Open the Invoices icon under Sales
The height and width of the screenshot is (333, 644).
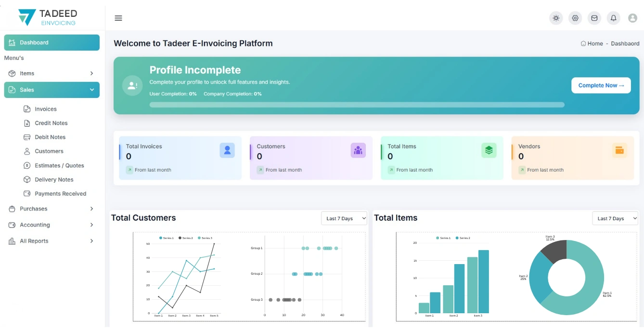(27, 109)
